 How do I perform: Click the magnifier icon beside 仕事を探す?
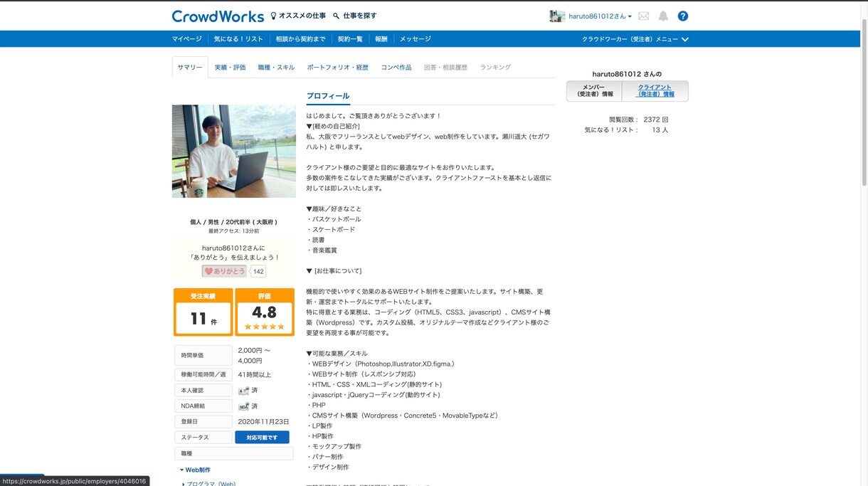tap(337, 16)
